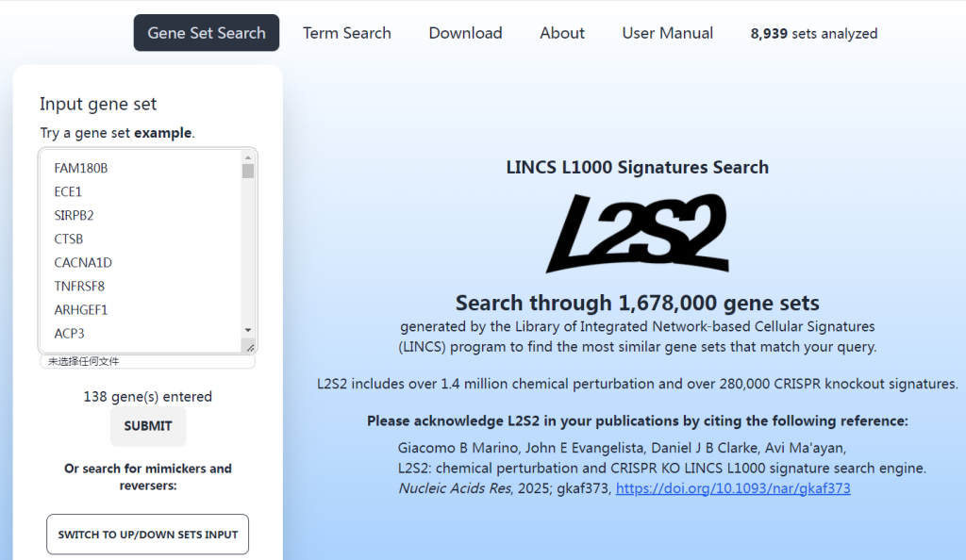Click the gene set example link

click(x=162, y=133)
